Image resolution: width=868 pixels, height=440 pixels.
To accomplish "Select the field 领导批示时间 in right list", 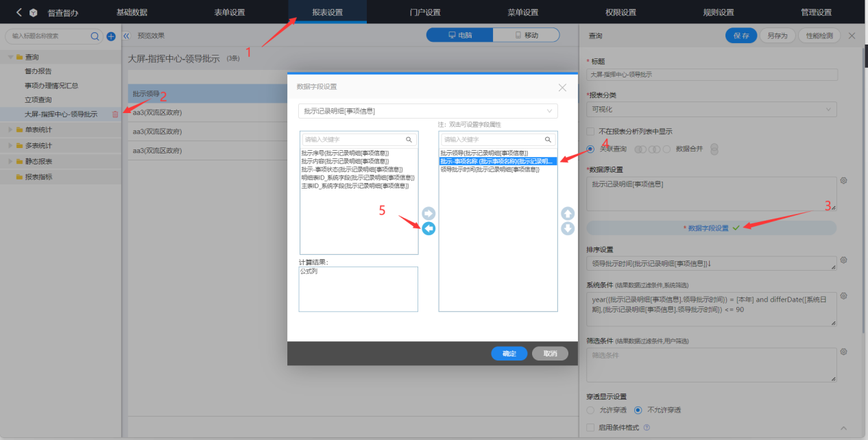I will click(490, 169).
